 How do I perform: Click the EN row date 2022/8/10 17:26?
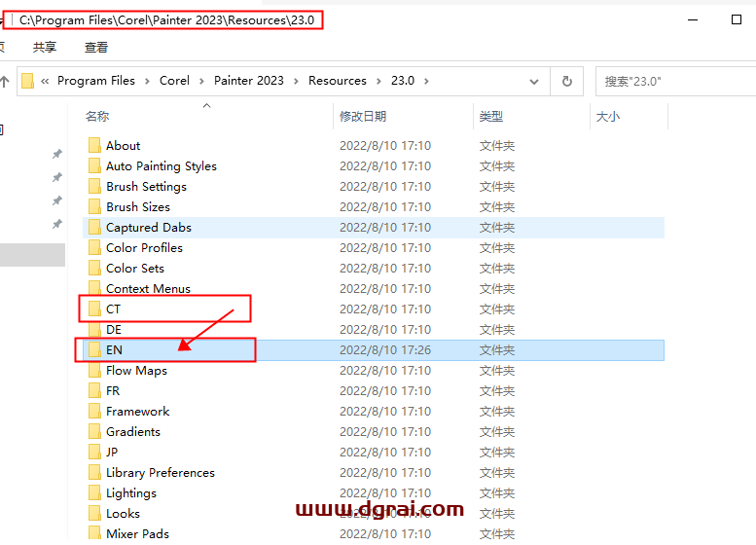pos(385,349)
